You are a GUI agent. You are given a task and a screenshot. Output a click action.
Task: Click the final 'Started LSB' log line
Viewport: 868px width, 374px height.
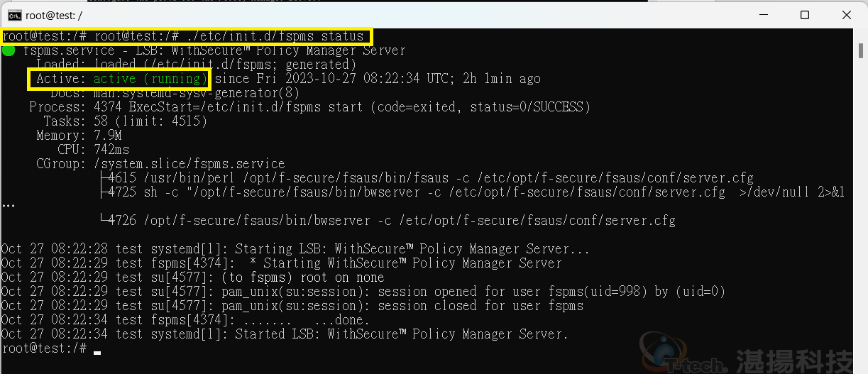[x=285, y=334]
